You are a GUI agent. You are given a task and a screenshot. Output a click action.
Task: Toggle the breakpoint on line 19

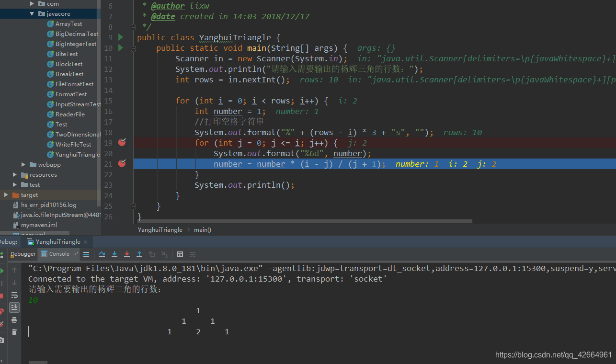(122, 142)
